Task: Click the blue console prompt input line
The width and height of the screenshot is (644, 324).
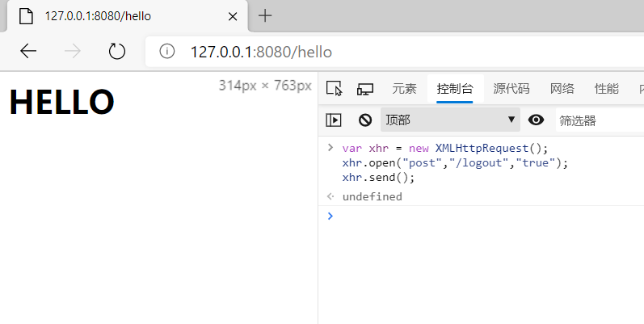Action: pos(482,216)
